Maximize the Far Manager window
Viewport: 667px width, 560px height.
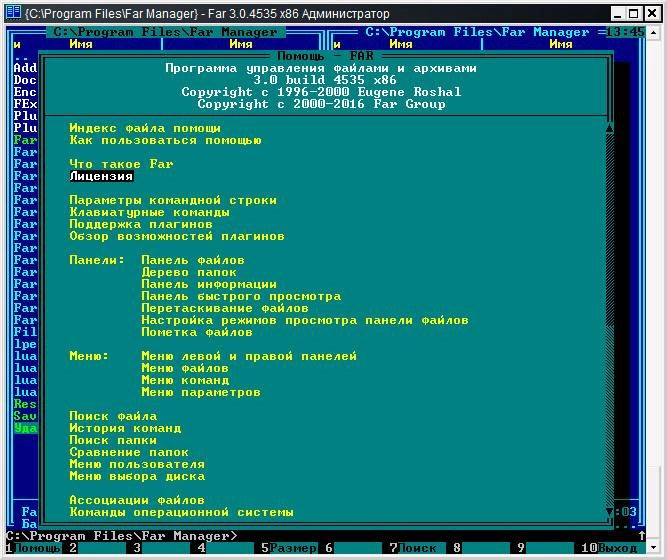point(634,13)
